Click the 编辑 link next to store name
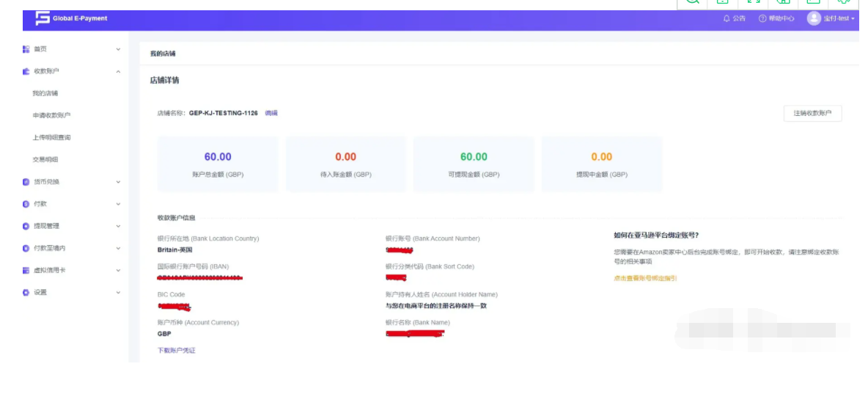868x405 pixels. tap(271, 113)
